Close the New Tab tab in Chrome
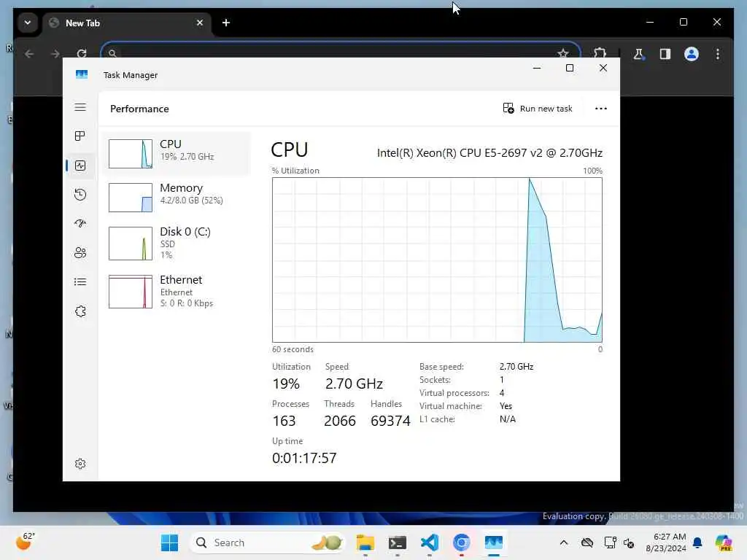 (x=200, y=23)
